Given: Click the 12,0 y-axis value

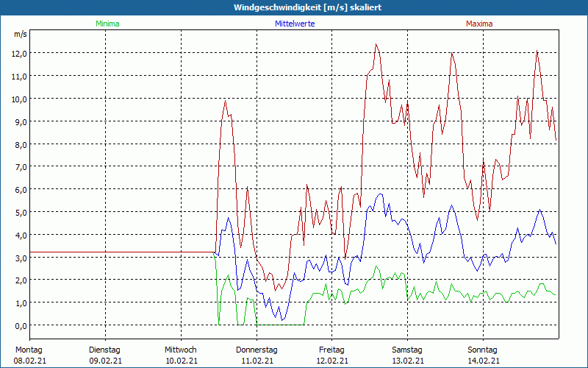Looking at the screenshot, I should click(x=21, y=54).
